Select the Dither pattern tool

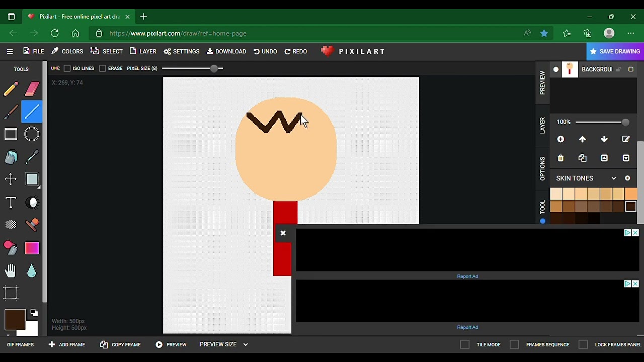[11, 225]
